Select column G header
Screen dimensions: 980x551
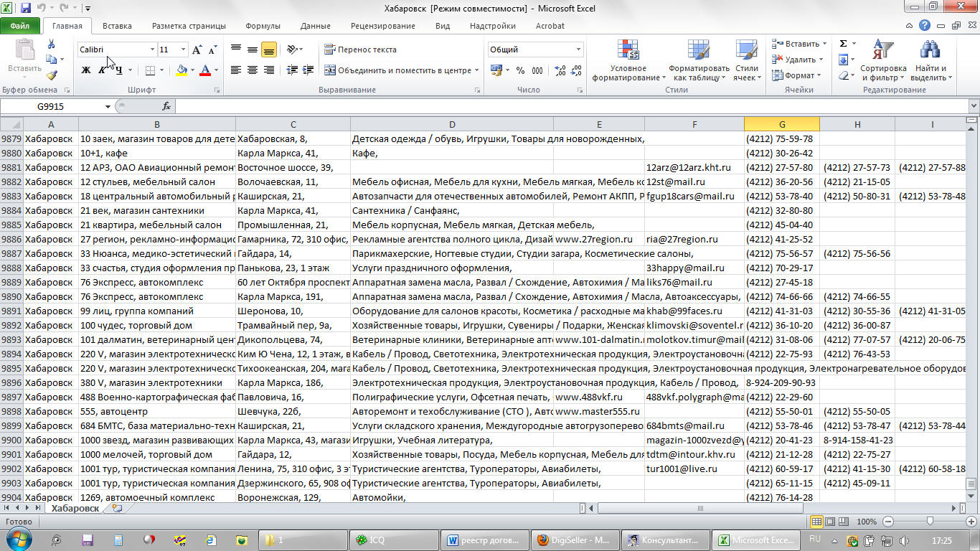click(781, 124)
